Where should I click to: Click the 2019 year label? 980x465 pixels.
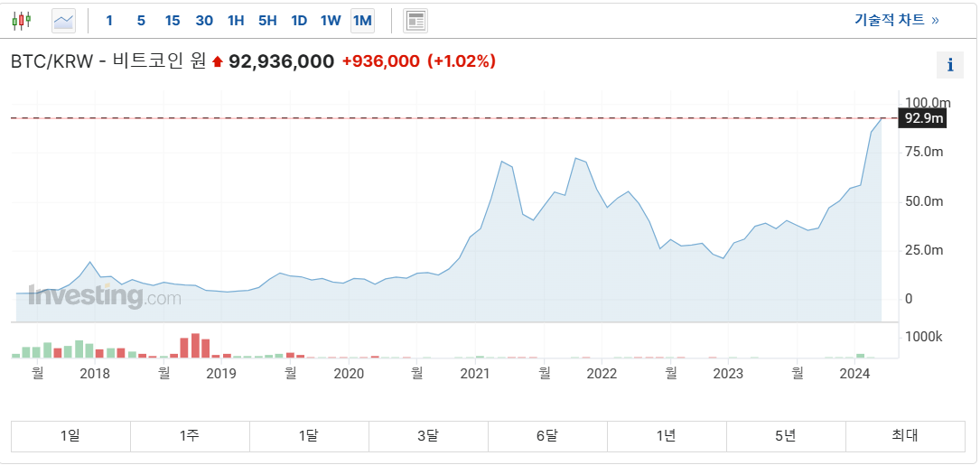click(221, 374)
